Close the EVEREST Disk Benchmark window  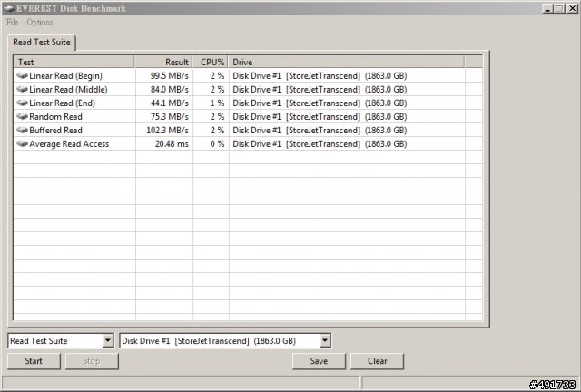tap(572, 8)
